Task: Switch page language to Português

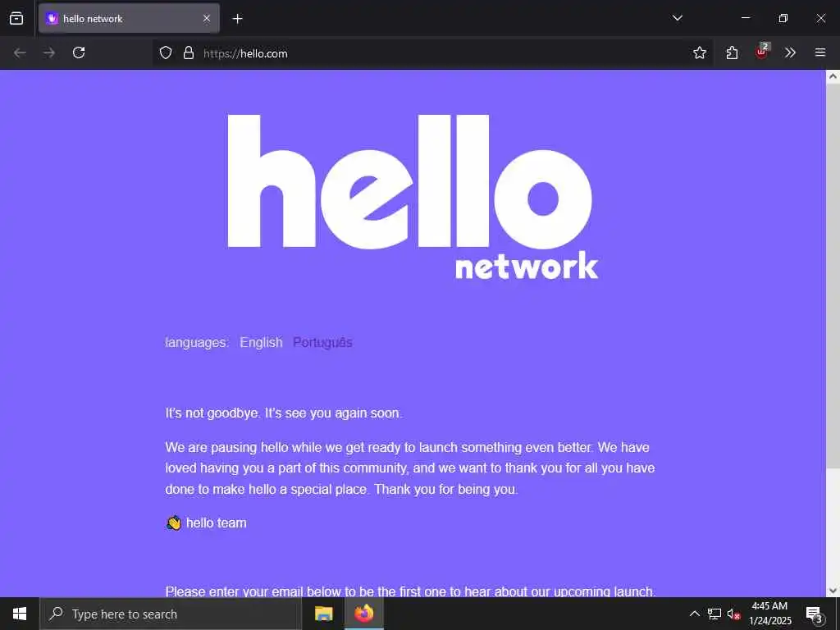Action: 322,342
